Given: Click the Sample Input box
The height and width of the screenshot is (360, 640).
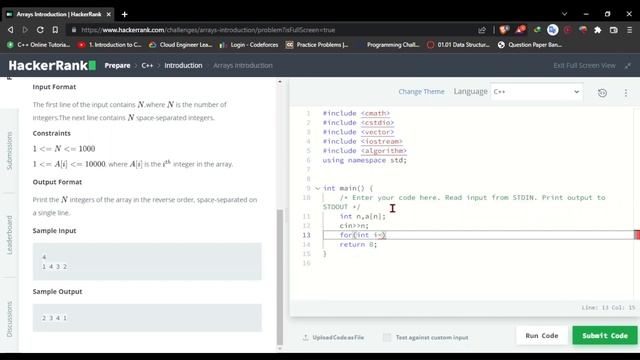Looking at the screenshot, I should click(147, 262).
